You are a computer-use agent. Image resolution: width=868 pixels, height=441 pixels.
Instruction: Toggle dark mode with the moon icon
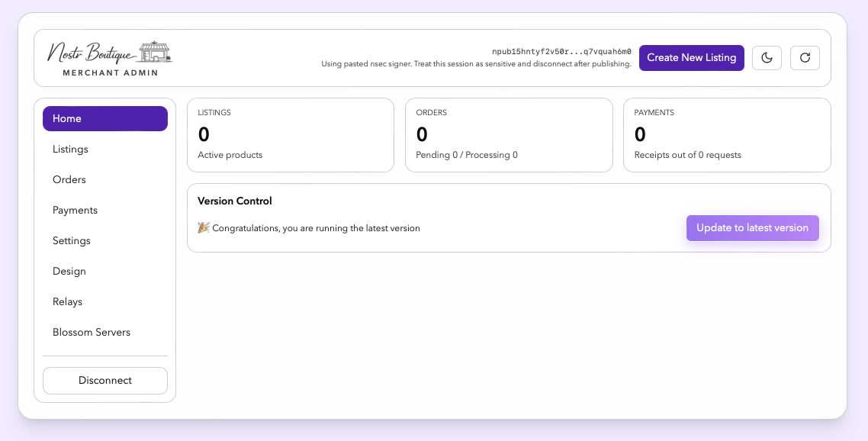pos(767,57)
